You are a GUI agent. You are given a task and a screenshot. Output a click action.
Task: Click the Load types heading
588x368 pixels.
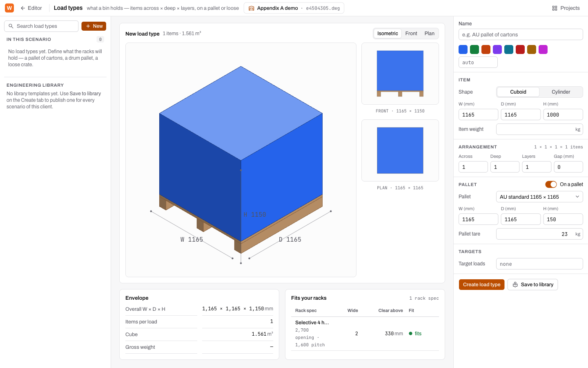click(x=68, y=8)
